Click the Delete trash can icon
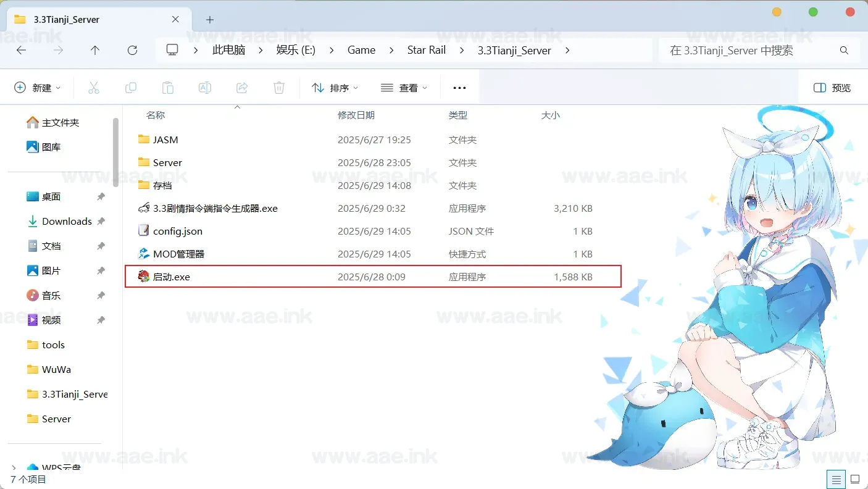868x489 pixels. pyautogui.click(x=279, y=88)
